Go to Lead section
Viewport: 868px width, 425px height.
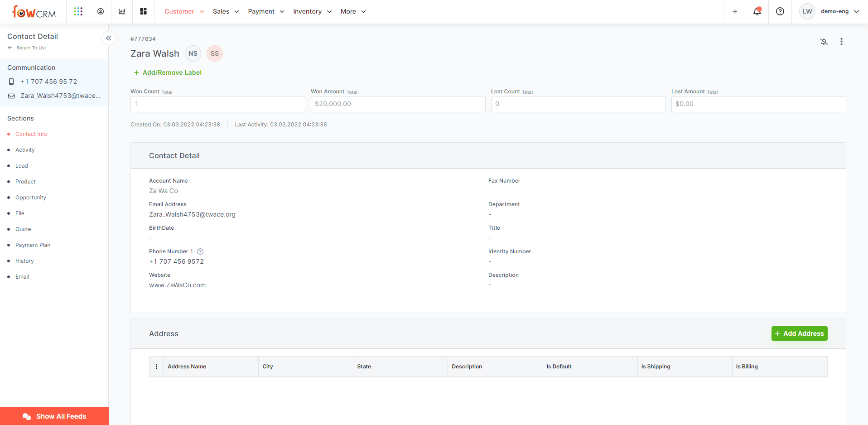[22, 166]
